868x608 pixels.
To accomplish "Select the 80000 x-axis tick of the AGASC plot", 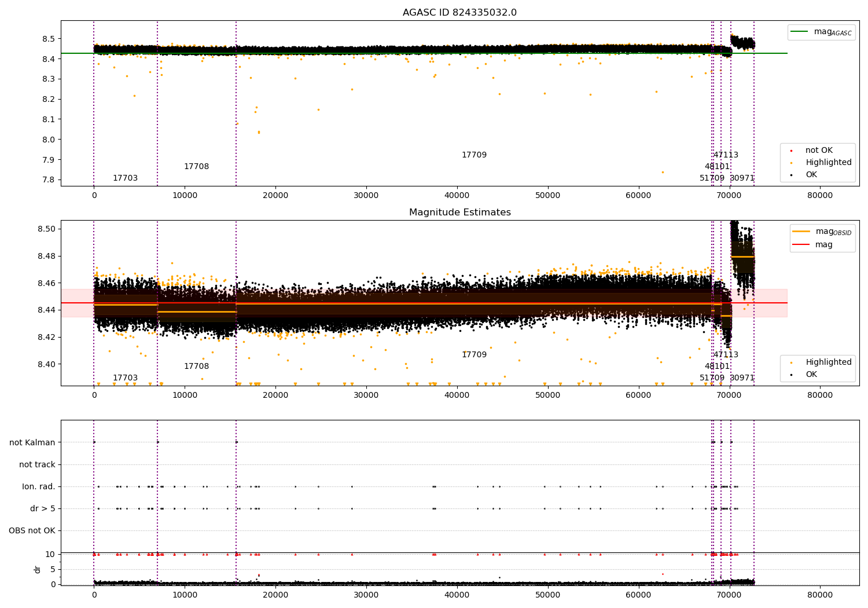I will 820,195.
